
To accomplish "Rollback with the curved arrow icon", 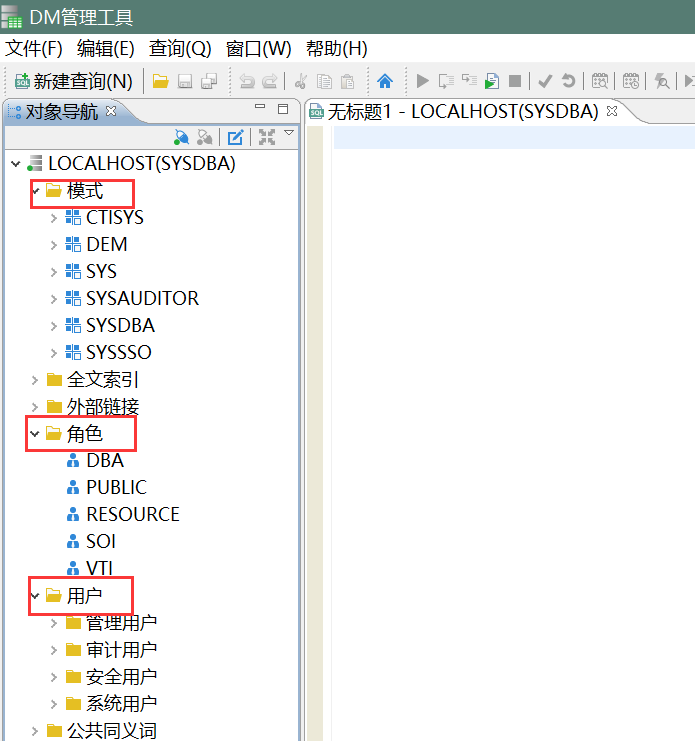I will (x=568, y=81).
